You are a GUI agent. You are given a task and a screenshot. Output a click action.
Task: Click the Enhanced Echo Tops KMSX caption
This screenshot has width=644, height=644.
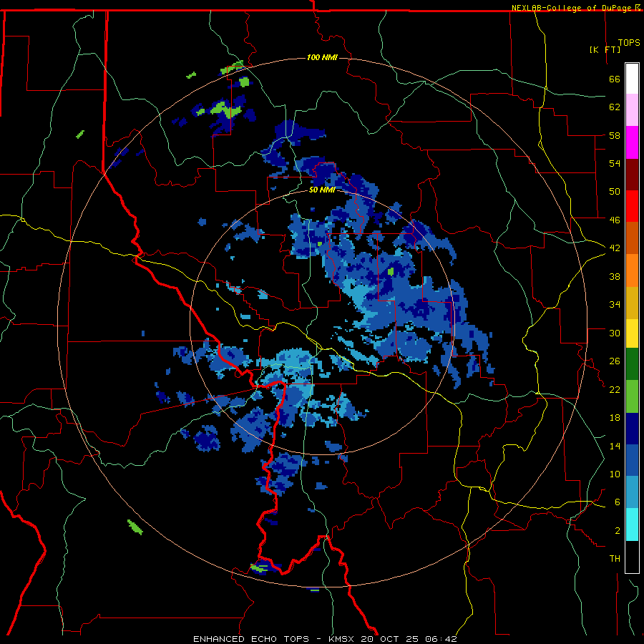[x=325, y=639]
